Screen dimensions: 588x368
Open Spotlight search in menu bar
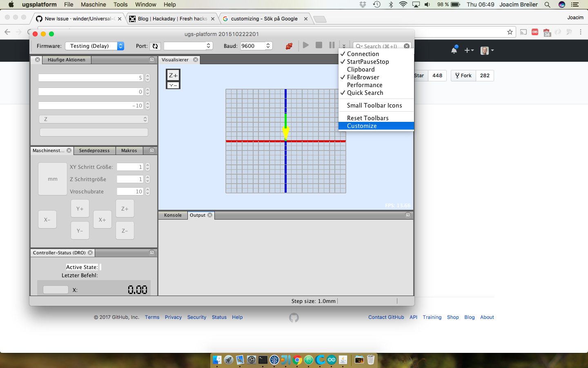[547, 4]
